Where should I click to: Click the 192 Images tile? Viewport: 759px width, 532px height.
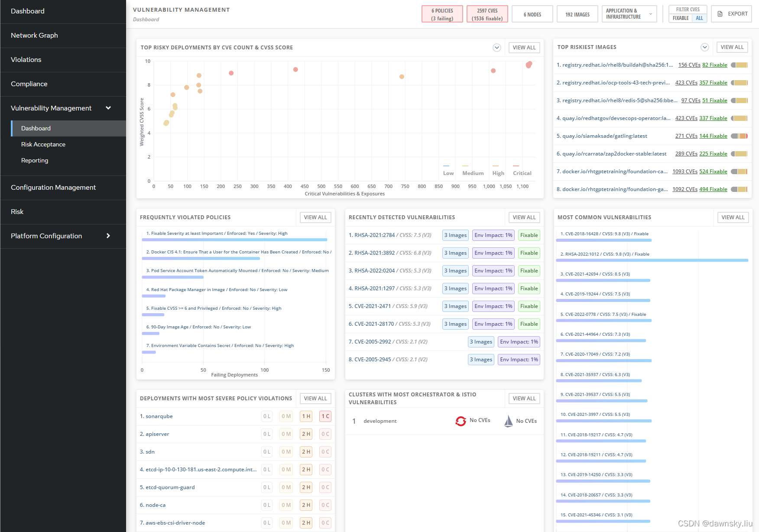(577, 14)
